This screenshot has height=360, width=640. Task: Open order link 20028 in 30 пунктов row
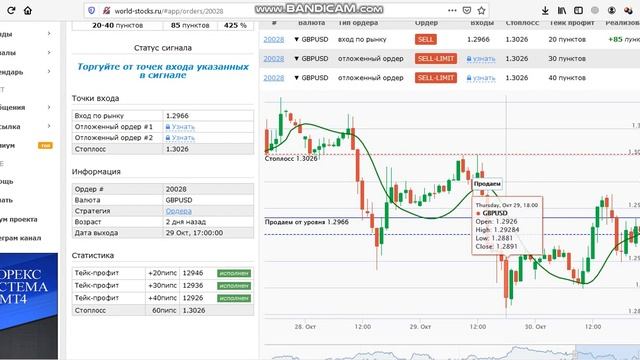(273, 59)
